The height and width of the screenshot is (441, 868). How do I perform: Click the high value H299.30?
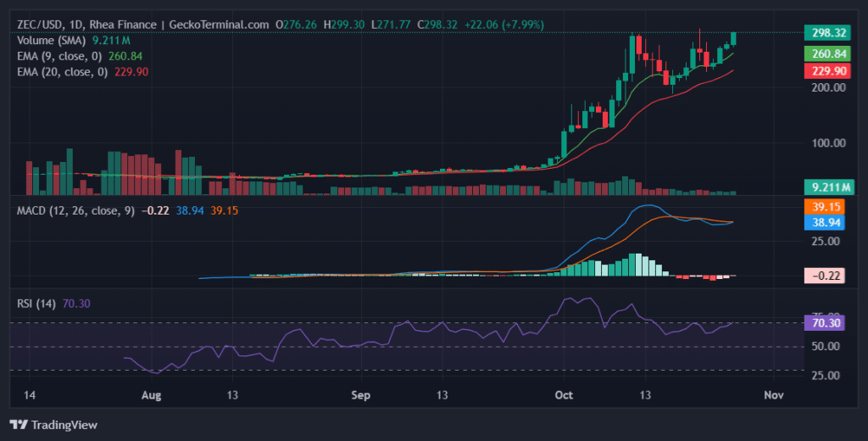tap(344, 25)
